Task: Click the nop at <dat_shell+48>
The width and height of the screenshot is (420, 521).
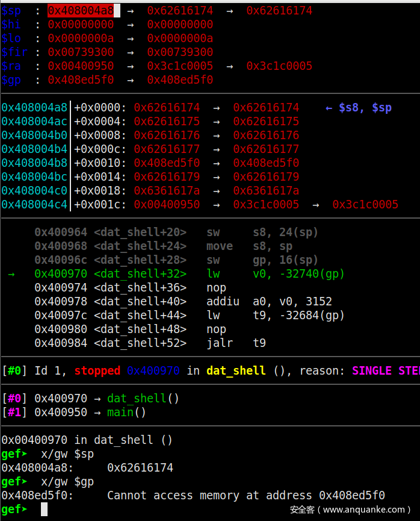Action: 216,329
